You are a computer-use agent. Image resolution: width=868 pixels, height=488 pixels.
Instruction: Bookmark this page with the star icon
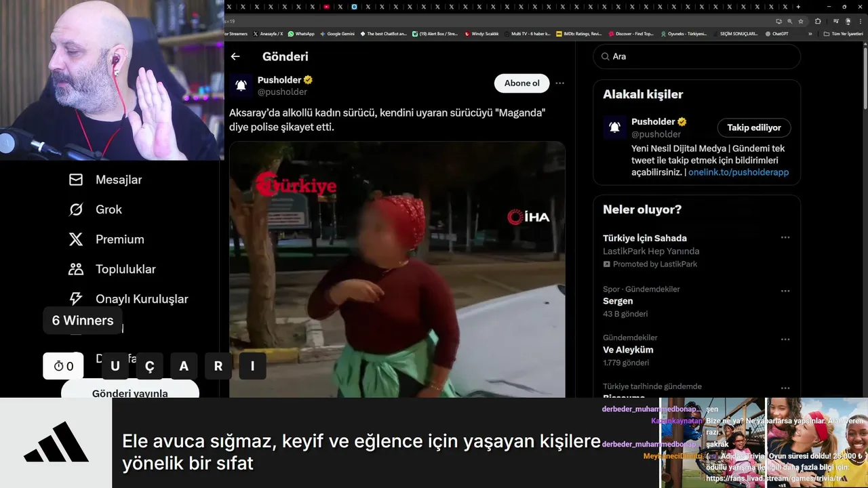pyautogui.click(x=801, y=21)
